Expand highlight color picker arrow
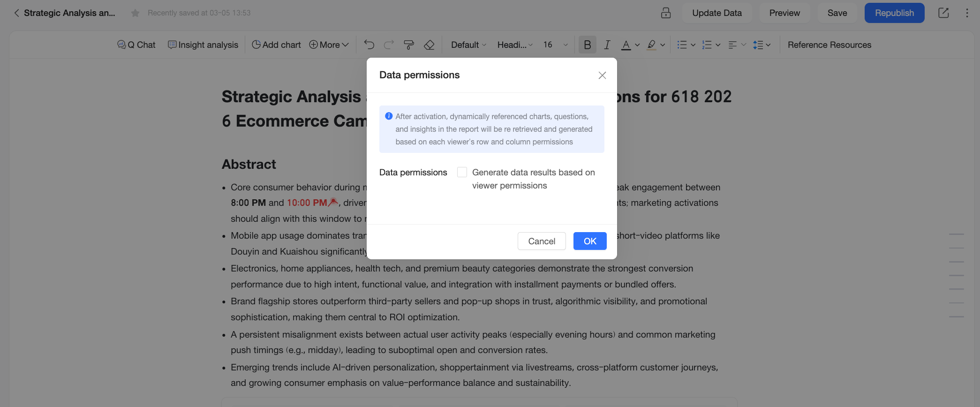Image resolution: width=980 pixels, height=407 pixels. point(663,45)
